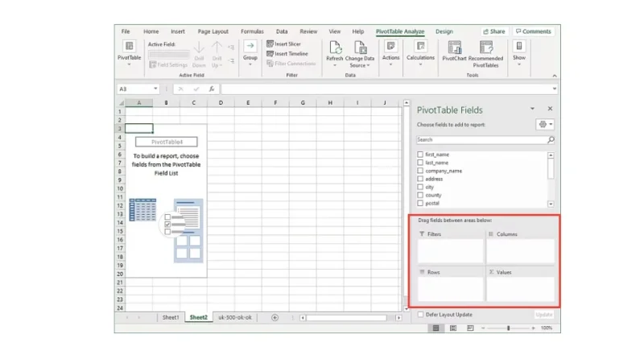Switch to the Formulas tab
Viewport: 644px width, 359px height.
(252, 31)
